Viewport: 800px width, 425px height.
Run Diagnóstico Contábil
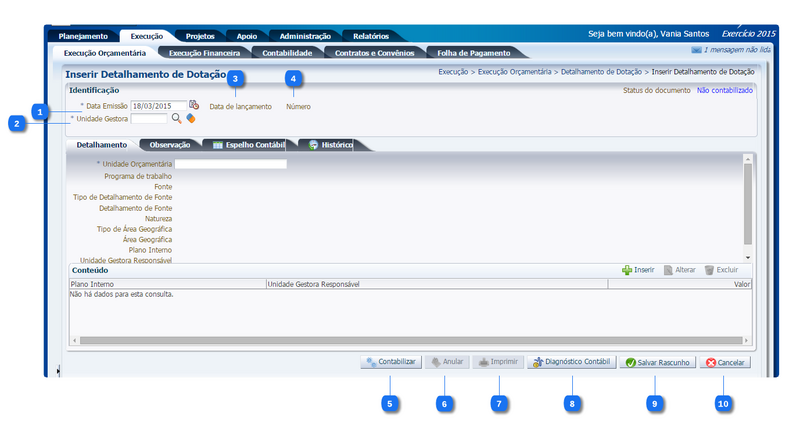[x=572, y=362]
